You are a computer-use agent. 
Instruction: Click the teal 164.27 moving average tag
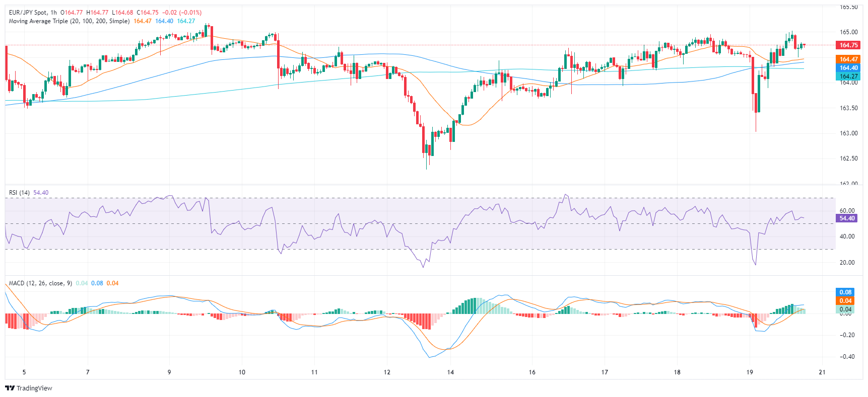click(x=848, y=76)
